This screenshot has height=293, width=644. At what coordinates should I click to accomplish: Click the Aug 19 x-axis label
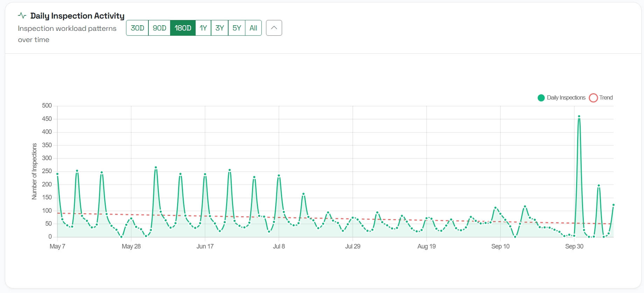point(427,246)
